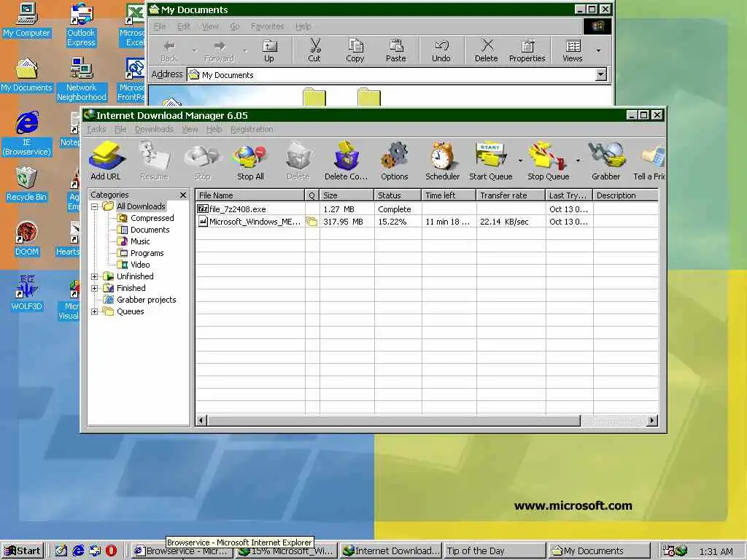Viewport: 747px width, 560px height.
Task: Open Favorites menu in My Documents
Action: click(267, 26)
